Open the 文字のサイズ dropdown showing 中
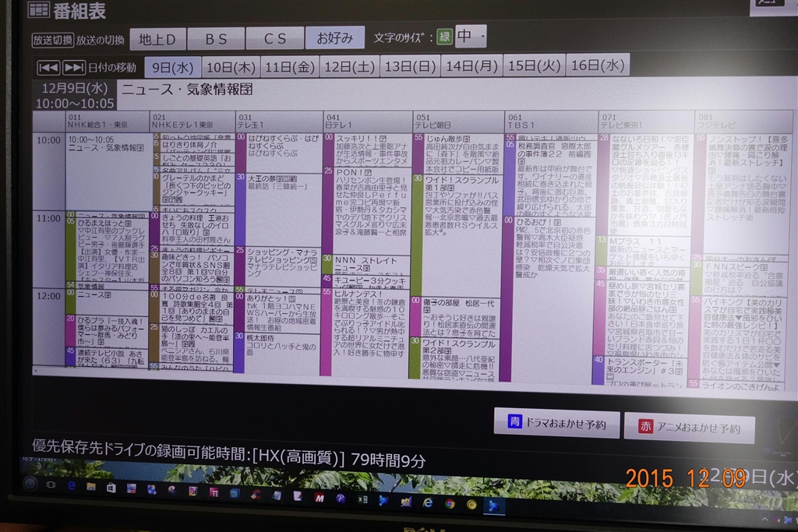The height and width of the screenshot is (532, 798). (471, 36)
